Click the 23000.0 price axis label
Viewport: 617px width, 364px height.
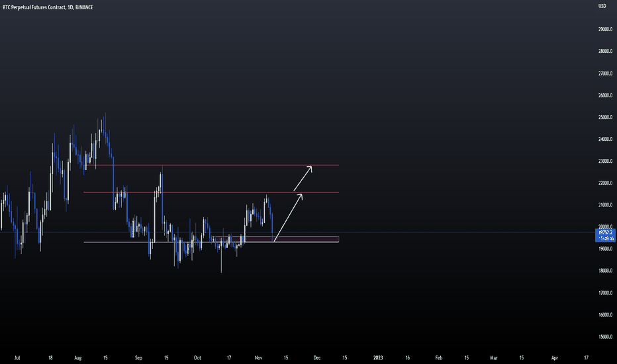(605, 161)
